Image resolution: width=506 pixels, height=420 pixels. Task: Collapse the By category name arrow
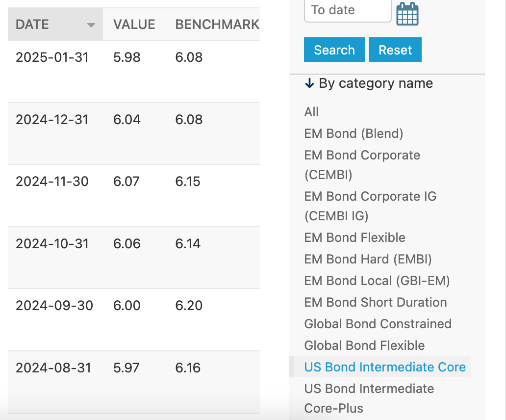309,84
